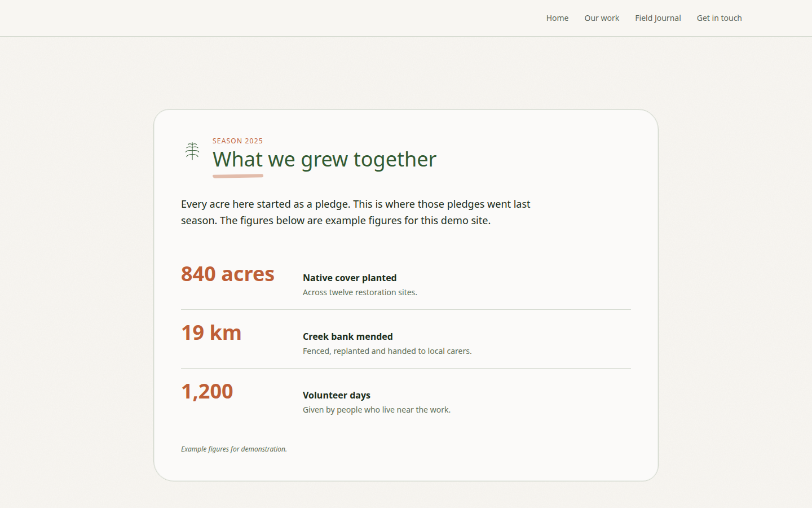Select the 19 km figure
The width and height of the screenshot is (812, 508).
[x=211, y=332]
